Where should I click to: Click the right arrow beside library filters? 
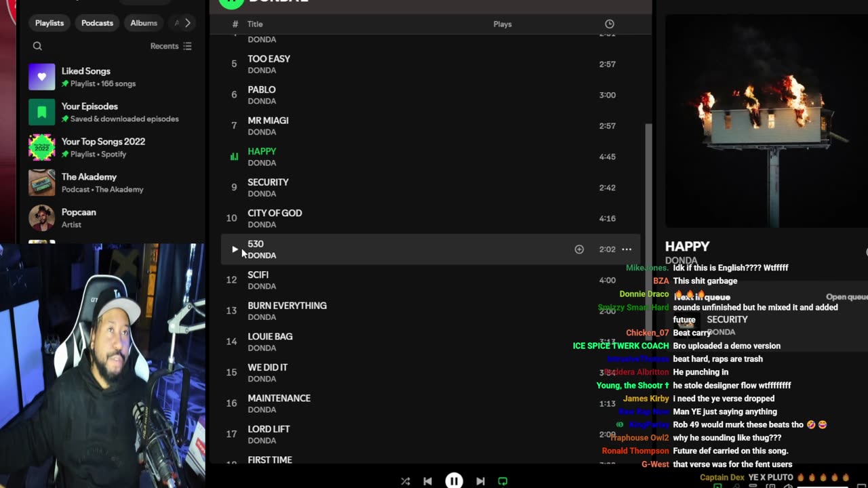188,23
